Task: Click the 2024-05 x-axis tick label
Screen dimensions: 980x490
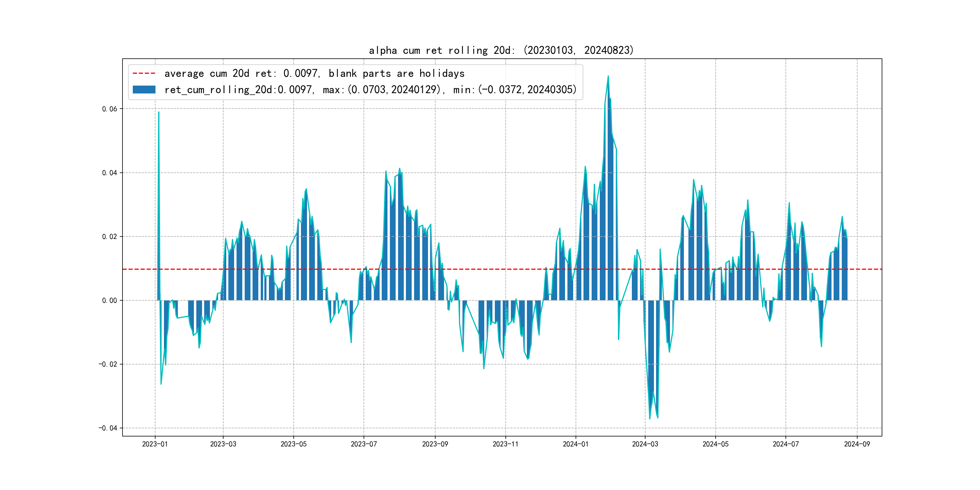Action: 715,444
